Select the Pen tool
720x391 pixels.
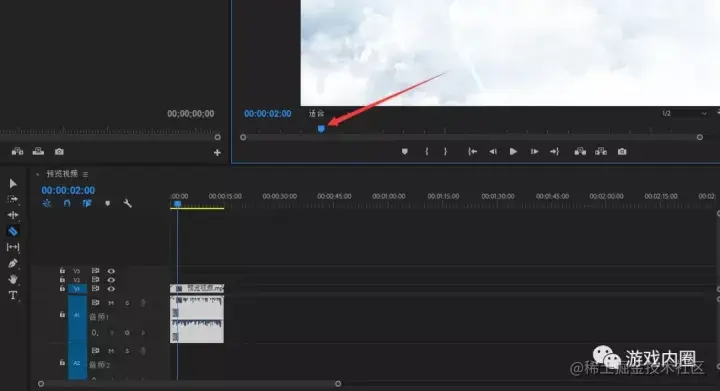13,263
